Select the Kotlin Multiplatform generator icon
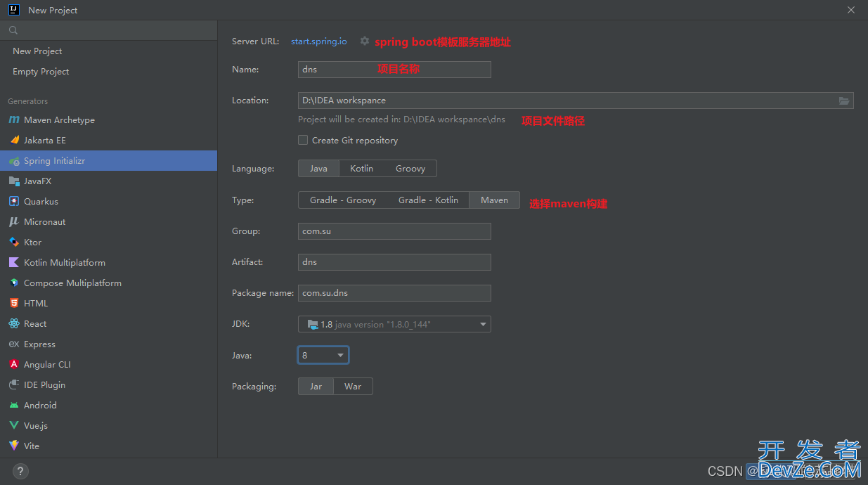 [x=14, y=263]
